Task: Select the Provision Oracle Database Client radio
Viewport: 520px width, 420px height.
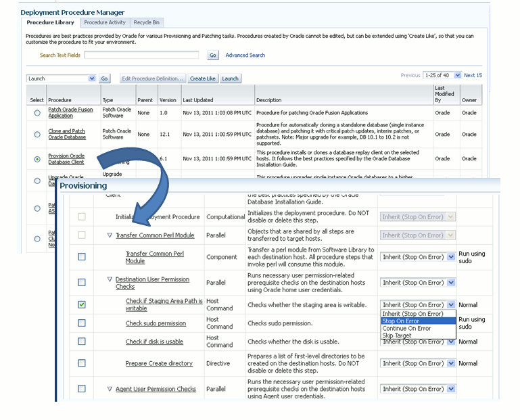Action: (37, 159)
